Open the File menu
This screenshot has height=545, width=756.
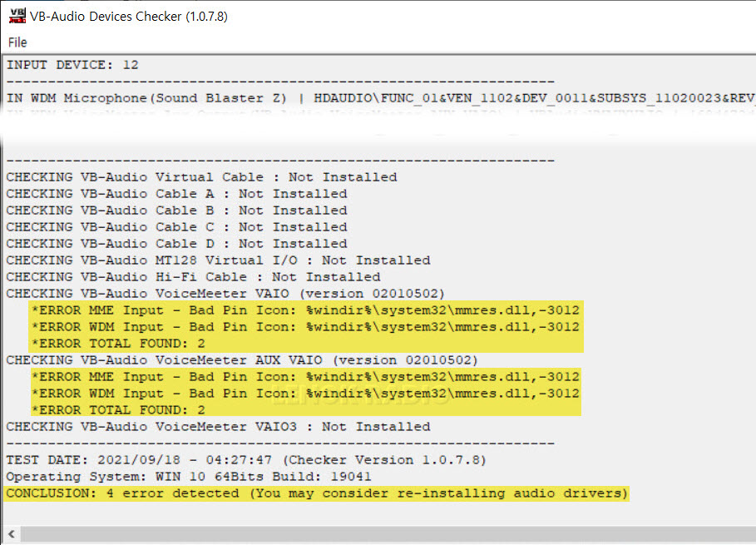17,42
